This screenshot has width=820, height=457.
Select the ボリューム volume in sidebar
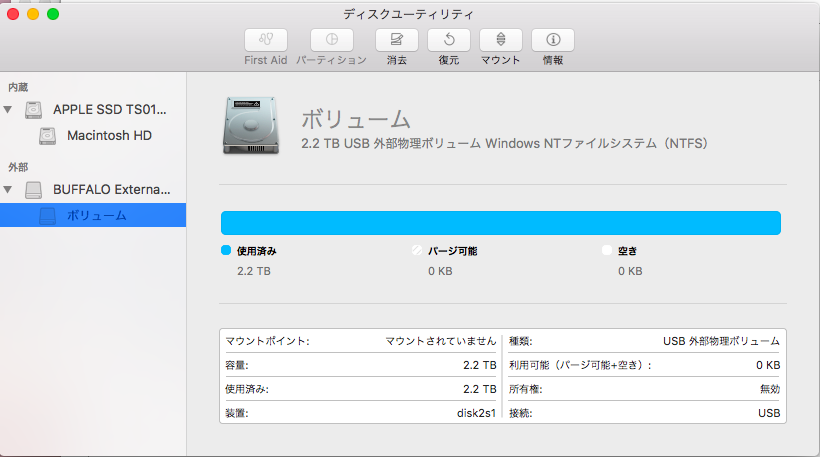pos(96,215)
